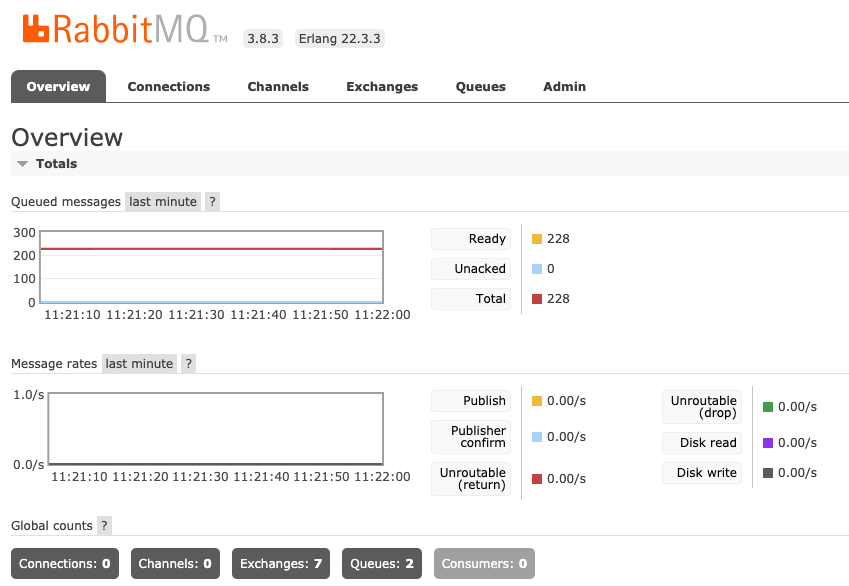Click the Unacked legend label
849x586 pixels.
(x=471, y=269)
